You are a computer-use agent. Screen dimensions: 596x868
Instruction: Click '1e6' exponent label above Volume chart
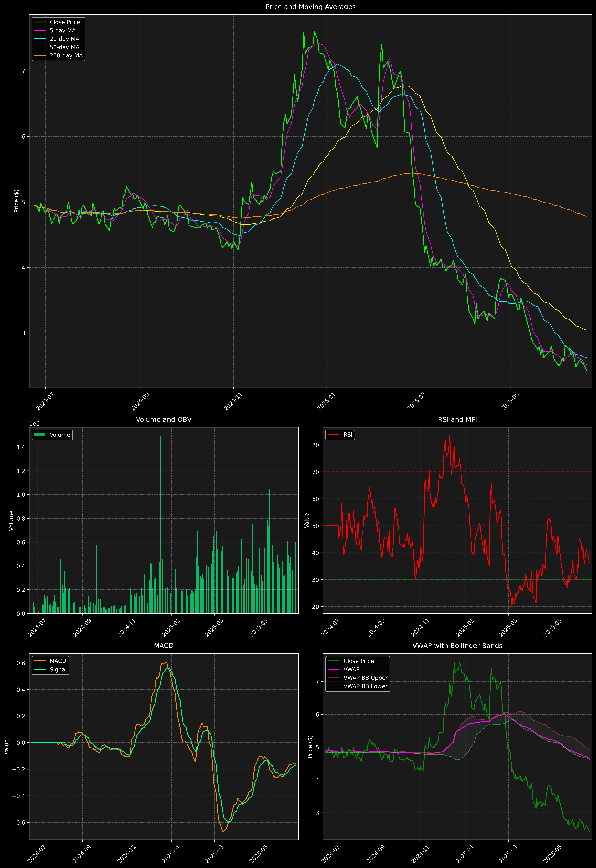pos(34,424)
